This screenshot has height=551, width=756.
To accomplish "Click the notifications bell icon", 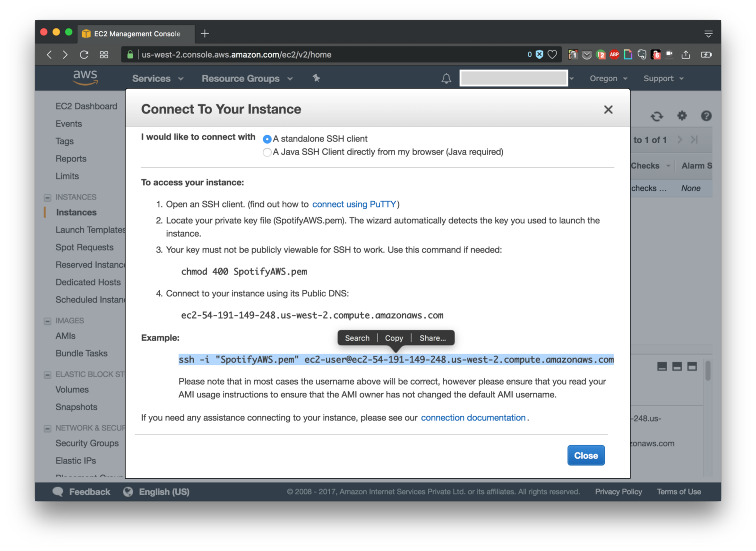I will pyautogui.click(x=446, y=78).
